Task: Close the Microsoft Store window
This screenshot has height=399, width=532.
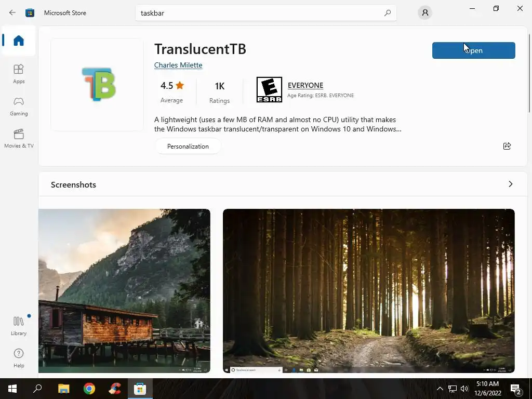Action: click(x=520, y=8)
